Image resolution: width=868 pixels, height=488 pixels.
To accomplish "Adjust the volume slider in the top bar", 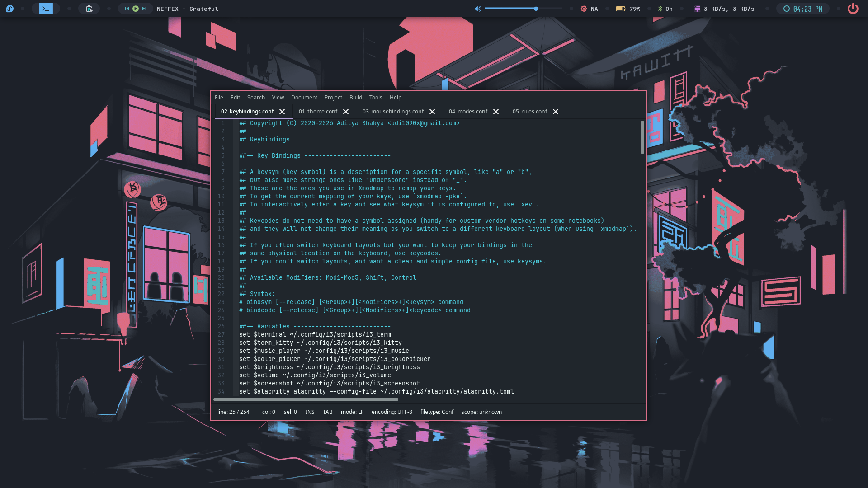I will (524, 9).
